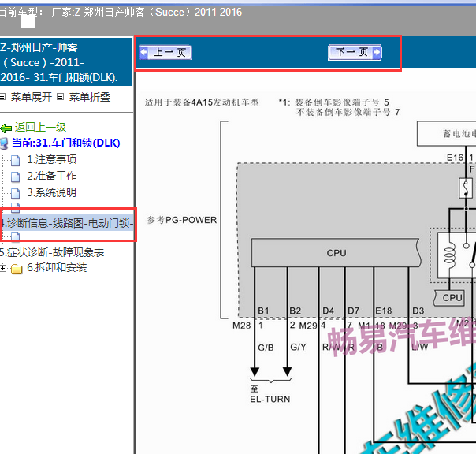Open tree item 1.注意事项
The height and width of the screenshot is (454, 476).
51,159
